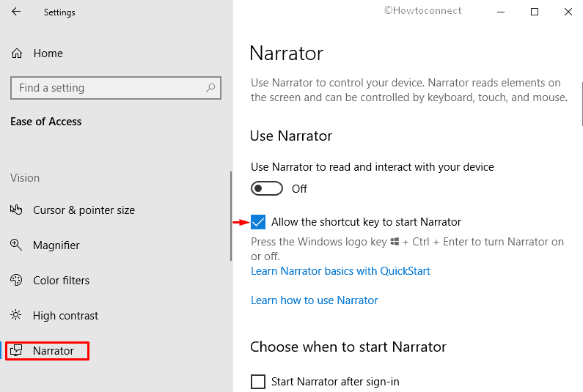The width and height of the screenshot is (583, 392).
Task: Click the sidebar vertical scrollbar
Action: 231,216
